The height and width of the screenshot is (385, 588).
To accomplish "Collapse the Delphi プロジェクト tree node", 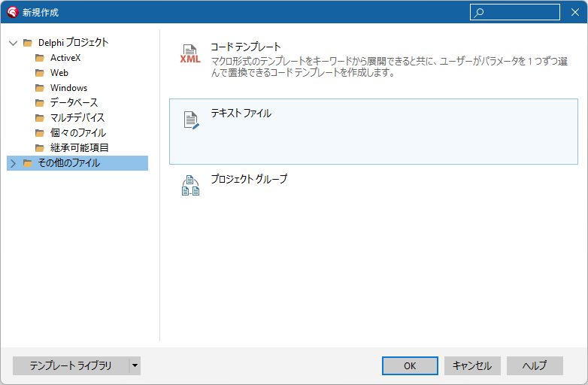I will (x=13, y=43).
